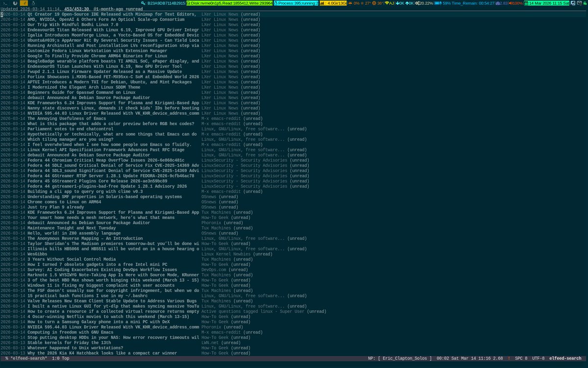This screenshot has height=368, width=588.
Task: Open the calendar showing 14 Mar 2026
Action: (x=546, y=3)
